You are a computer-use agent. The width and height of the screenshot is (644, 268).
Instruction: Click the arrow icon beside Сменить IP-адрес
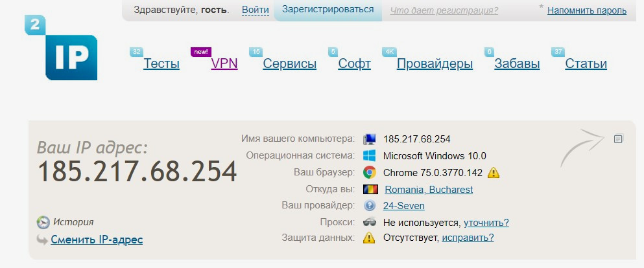(x=42, y=240)
